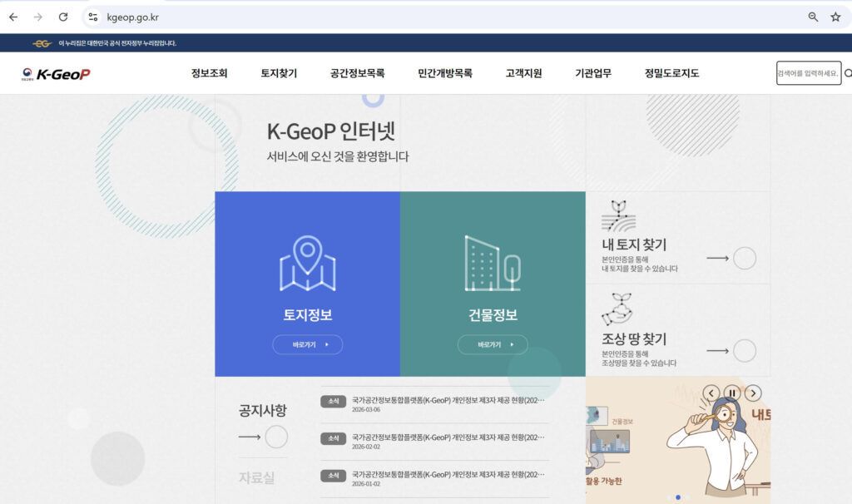The height and width of the screenshot is (504, 852).
Task: Open the site information icon in the address bar
Action: (93, 17)
